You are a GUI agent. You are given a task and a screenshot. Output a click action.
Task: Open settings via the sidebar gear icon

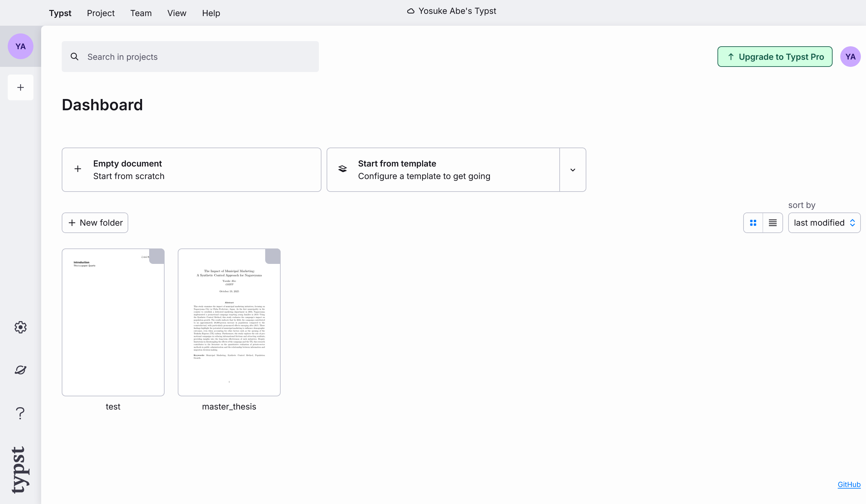tap(20, 327)
